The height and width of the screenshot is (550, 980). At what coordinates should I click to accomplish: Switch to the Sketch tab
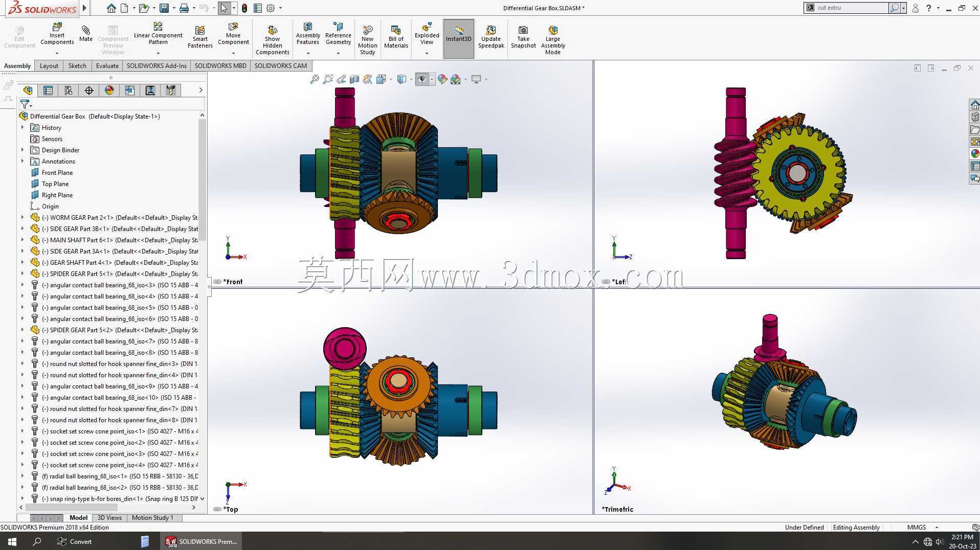[x=77, y=66]
